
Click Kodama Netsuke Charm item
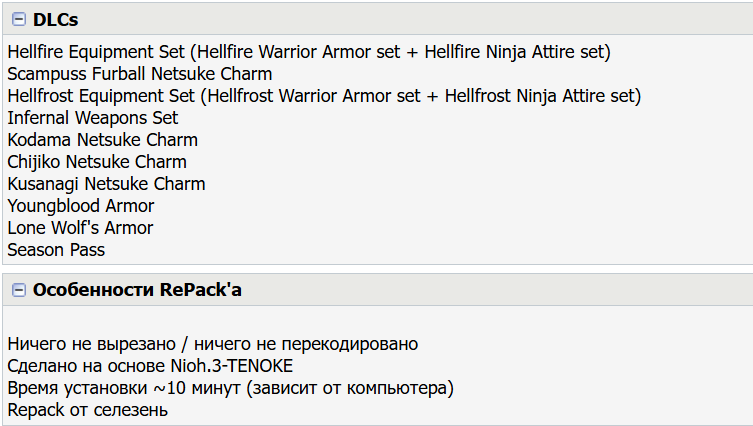coord(102,140)
